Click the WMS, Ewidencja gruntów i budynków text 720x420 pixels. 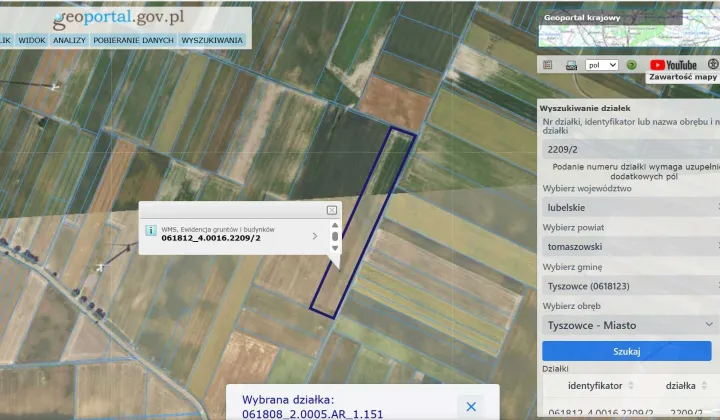218,230
